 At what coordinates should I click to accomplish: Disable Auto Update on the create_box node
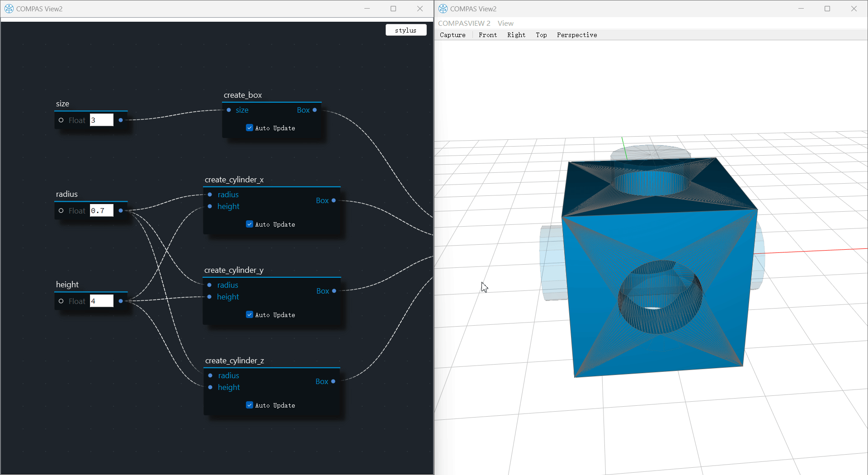click(249, 128)
